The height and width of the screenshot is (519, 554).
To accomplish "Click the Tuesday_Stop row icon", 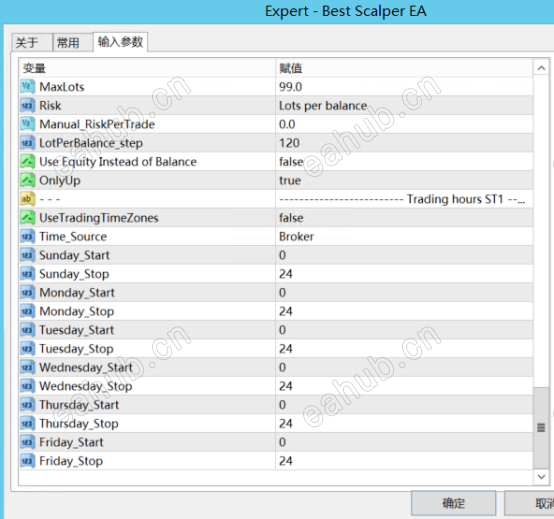I will [x=28, y=349].
